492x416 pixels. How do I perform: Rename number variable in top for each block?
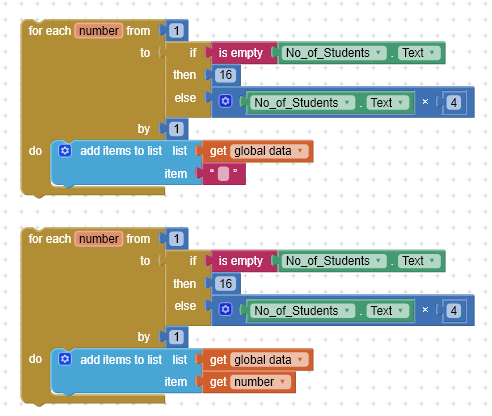tap(99, 31)
